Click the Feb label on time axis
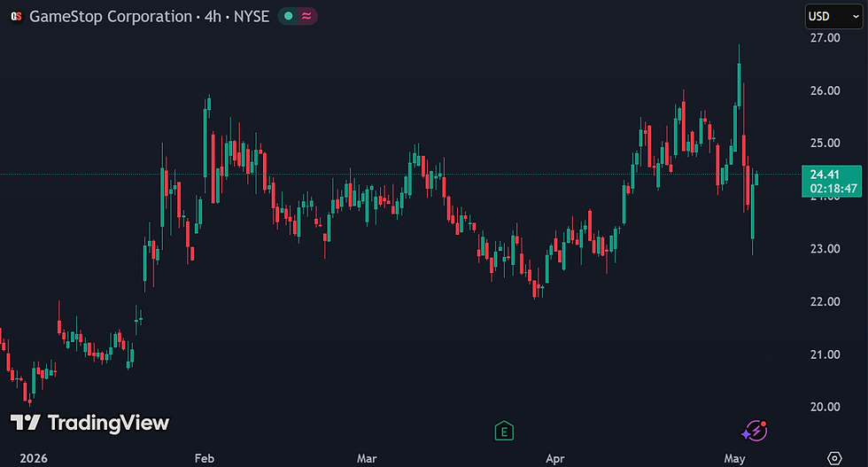 (205, 459)
